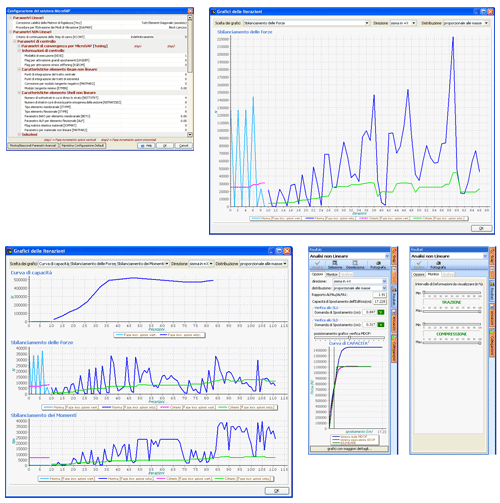
Task: Click title icon of three-chart Grafici delle Iterazioni window
Action: (x=9, y=251)
